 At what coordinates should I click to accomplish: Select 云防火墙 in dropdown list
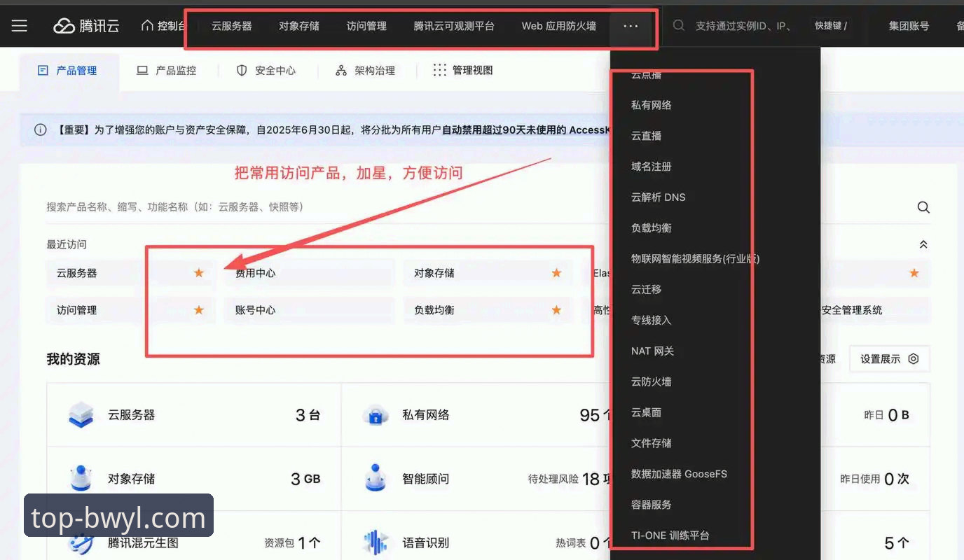[652, 382]
